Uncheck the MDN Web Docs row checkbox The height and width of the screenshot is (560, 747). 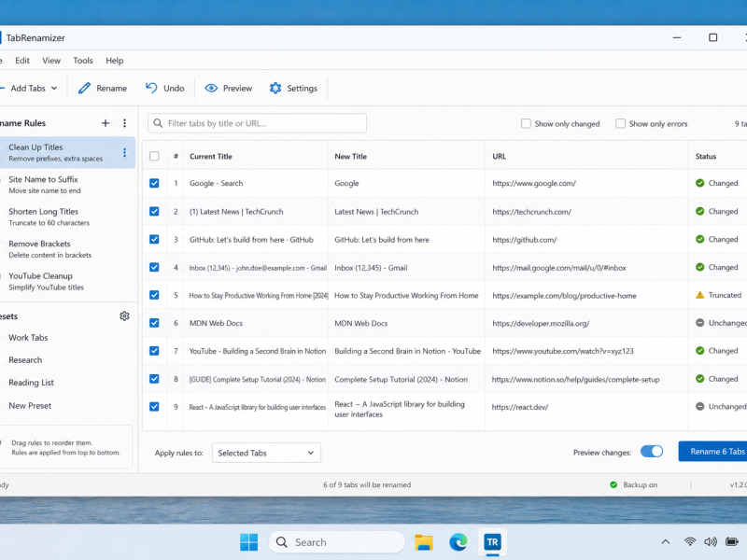154,323
